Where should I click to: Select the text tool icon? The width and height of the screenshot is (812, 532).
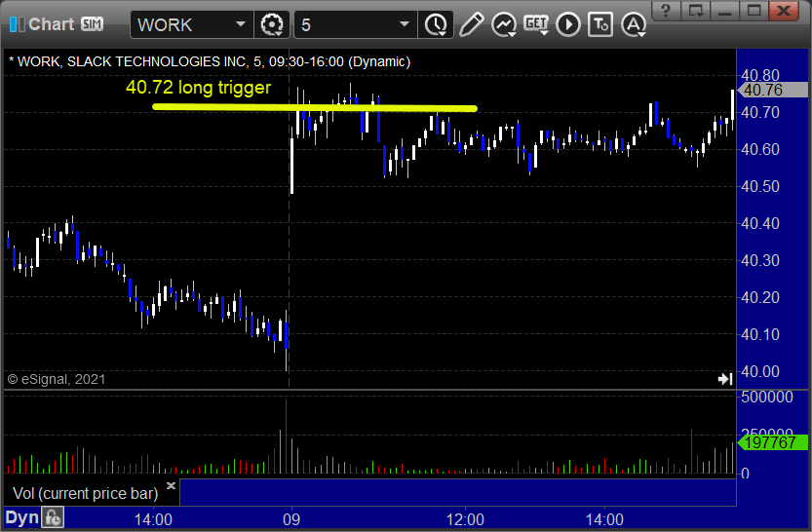pos(600,24)
